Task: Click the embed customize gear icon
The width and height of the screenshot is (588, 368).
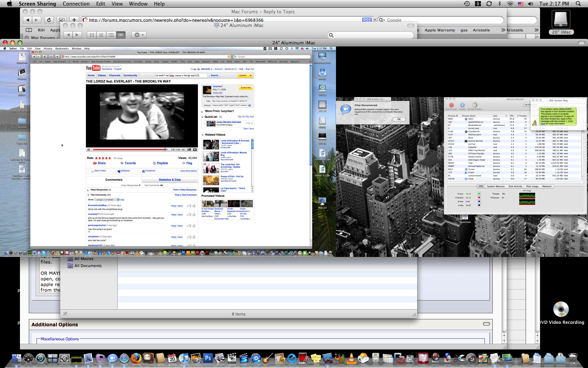Action: tap(250, 105)
